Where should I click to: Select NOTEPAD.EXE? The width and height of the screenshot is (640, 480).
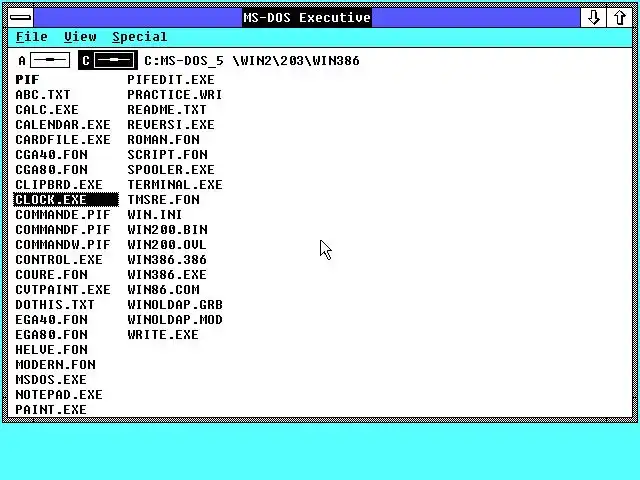click(x=59, y=395)
